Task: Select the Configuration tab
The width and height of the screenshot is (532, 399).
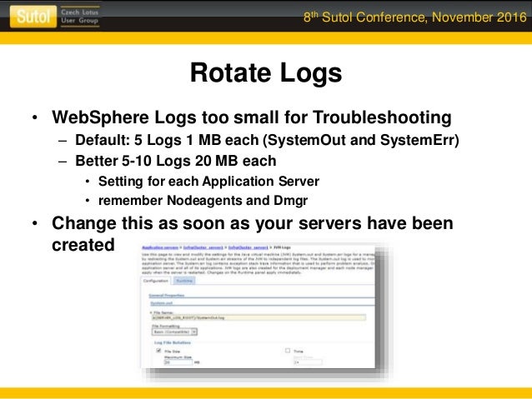Action: coord(156,281)
